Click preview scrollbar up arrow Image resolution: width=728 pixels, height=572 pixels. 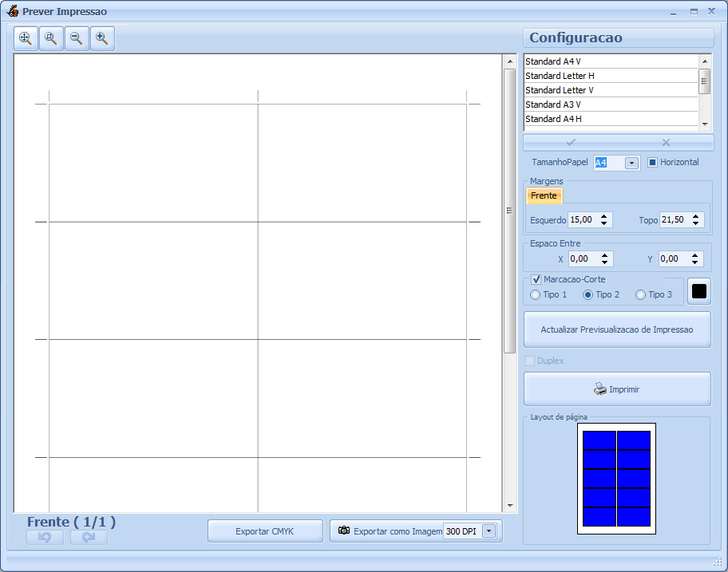[510, 61]
